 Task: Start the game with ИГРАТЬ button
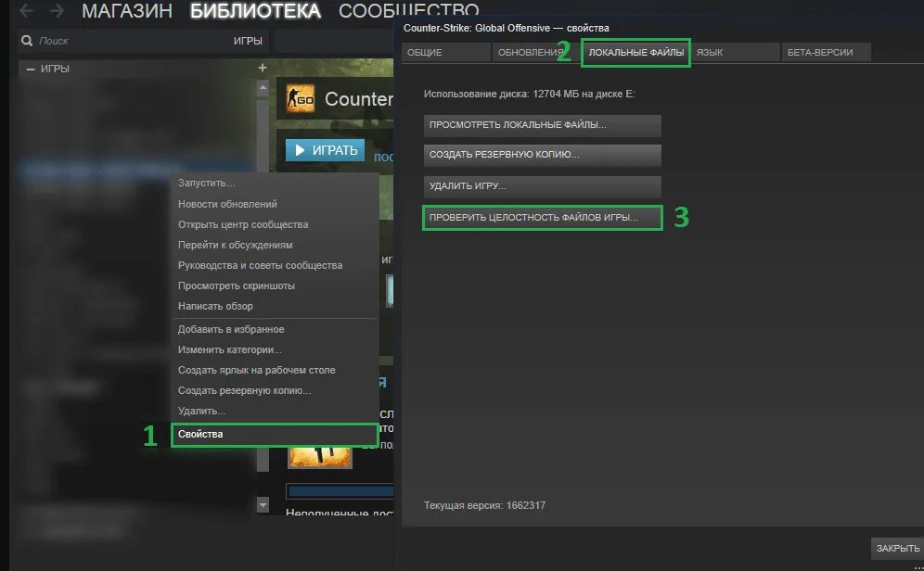[x=326, y=150]
